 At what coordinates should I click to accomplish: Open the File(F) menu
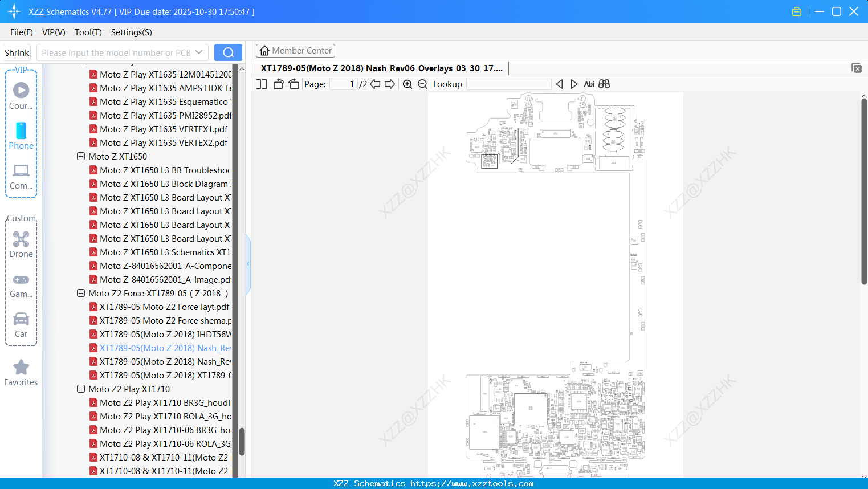coord(22,32)
